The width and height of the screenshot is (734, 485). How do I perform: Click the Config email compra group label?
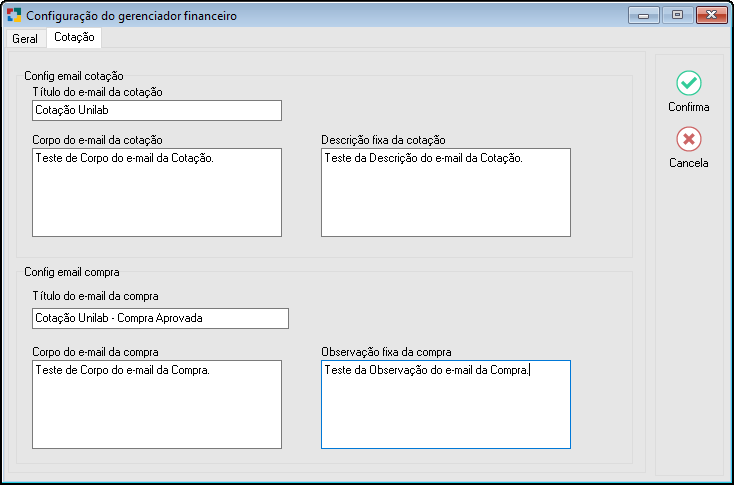click(72, 272)
